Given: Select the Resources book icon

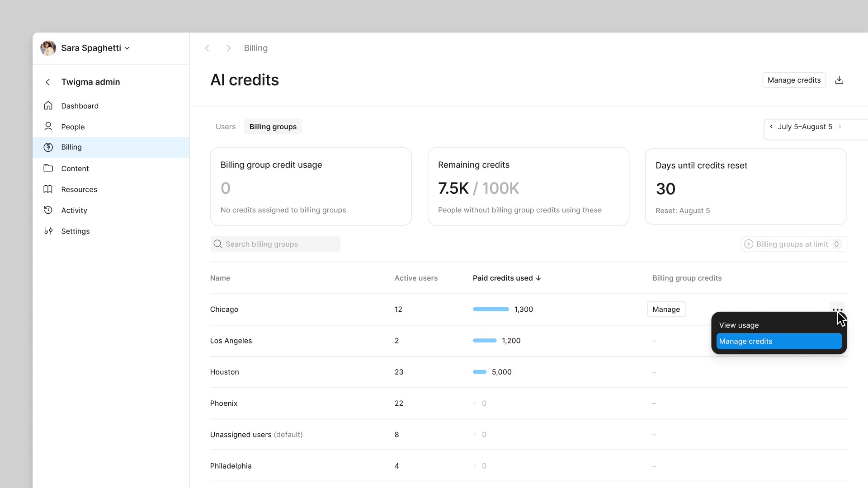Looking at the screenshot, I should (x=48, y=189).
